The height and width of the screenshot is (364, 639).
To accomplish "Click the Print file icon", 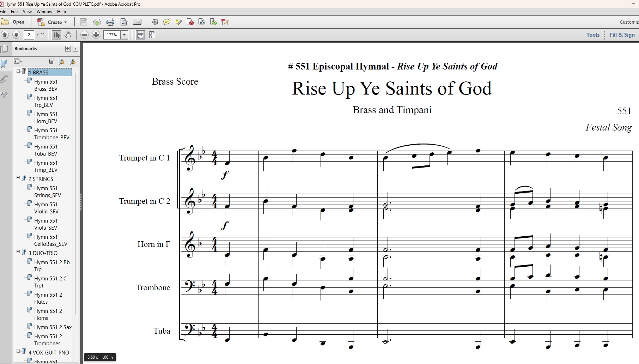I will point(110,22).
